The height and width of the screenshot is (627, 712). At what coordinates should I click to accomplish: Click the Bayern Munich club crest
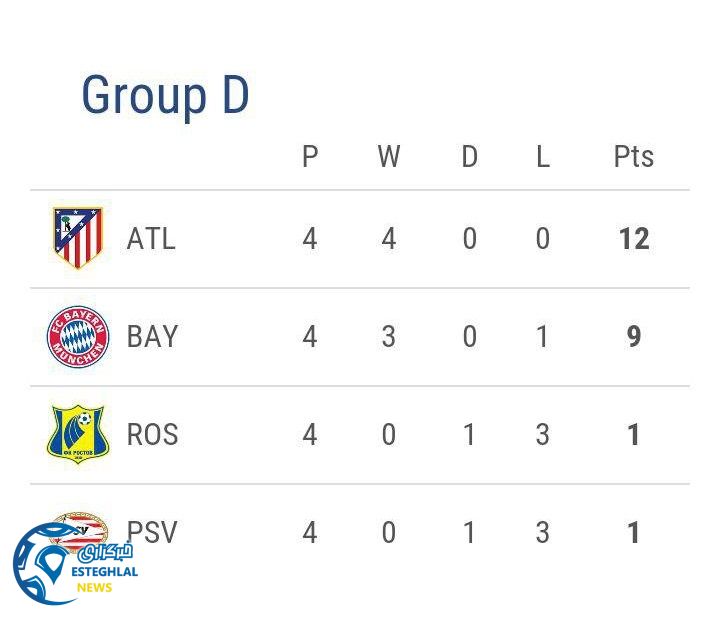click(x=78, y=337)
